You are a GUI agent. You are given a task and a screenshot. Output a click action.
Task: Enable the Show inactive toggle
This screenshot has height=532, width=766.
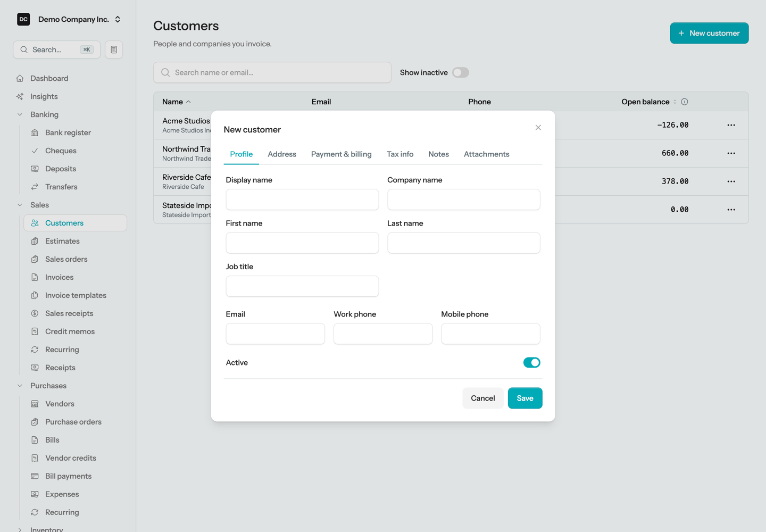click(x=461, y=72)
